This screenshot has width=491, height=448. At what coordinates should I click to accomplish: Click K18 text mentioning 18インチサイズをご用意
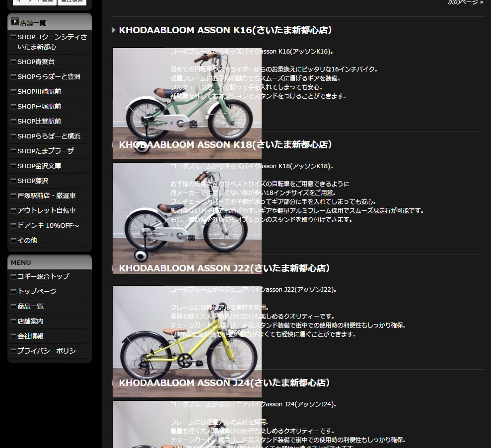254,192
